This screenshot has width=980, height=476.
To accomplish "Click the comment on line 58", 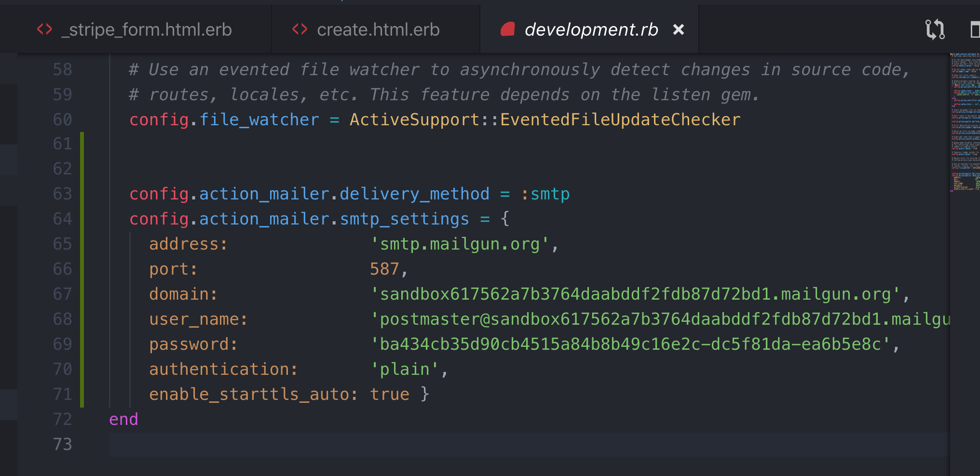I will click(519, 70).
